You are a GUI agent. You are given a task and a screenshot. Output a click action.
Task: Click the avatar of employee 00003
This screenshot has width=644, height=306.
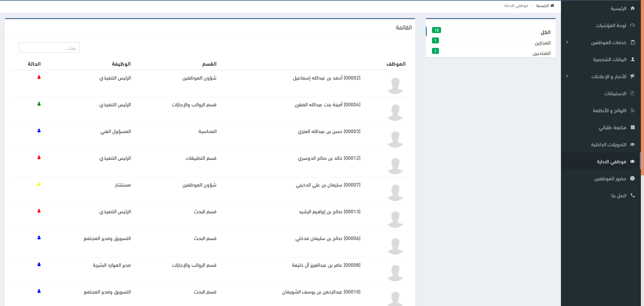point(395,139)
